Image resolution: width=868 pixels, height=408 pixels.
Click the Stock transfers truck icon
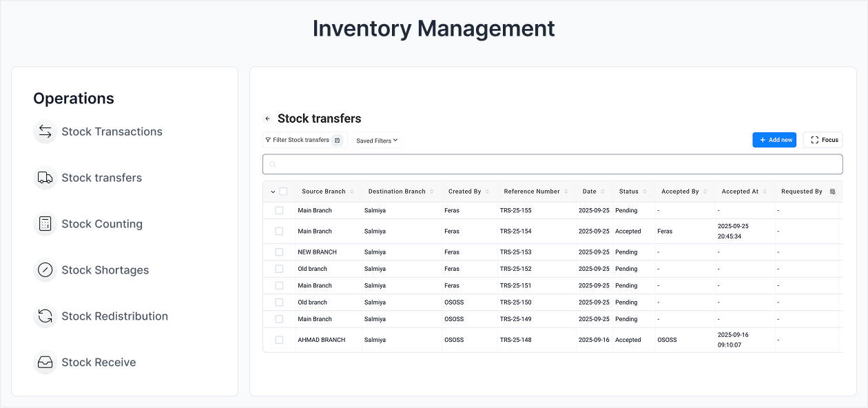tap(45, 178)
